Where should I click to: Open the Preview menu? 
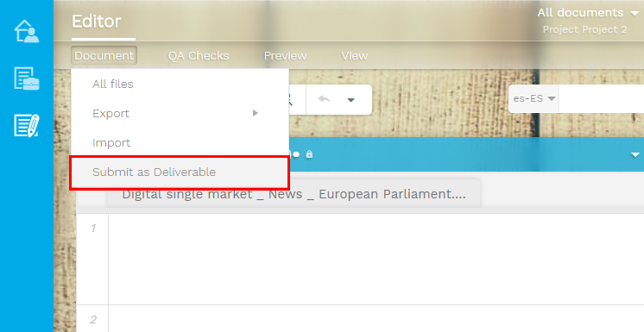click(x=285, y=55)
